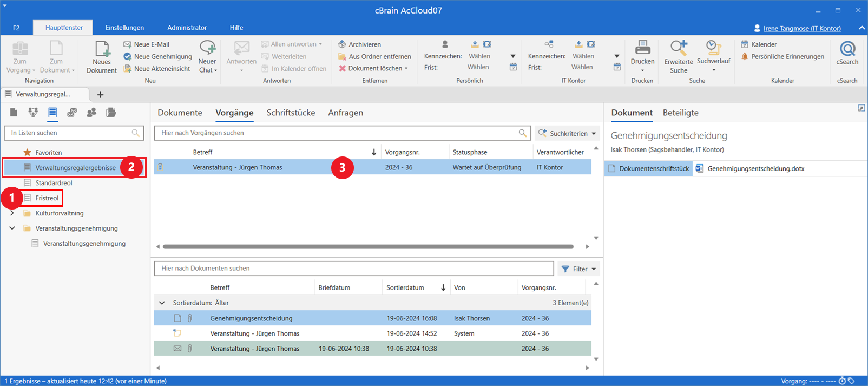Open the Frist calendar picker in Persönlich group
Viewport: 868px width, 386px height.
click(513, 67)
